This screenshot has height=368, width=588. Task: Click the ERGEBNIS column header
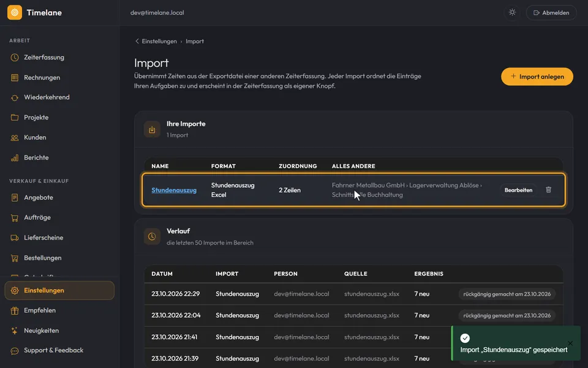[429, 274]
